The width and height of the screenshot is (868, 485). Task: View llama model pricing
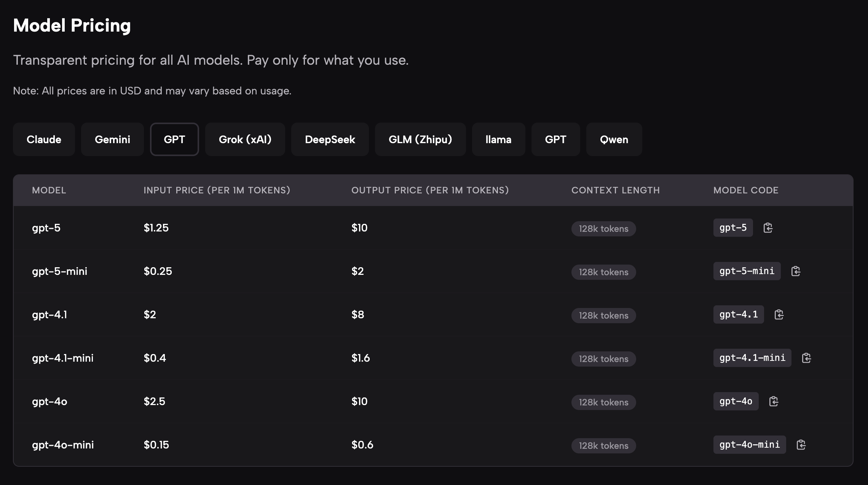[498, 139]
